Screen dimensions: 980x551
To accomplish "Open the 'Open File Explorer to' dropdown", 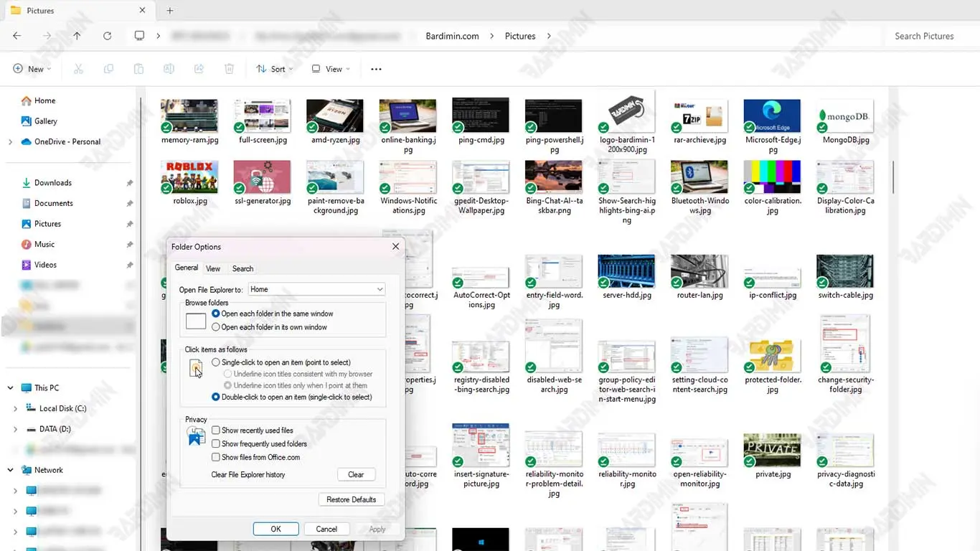I will [316, 289].
